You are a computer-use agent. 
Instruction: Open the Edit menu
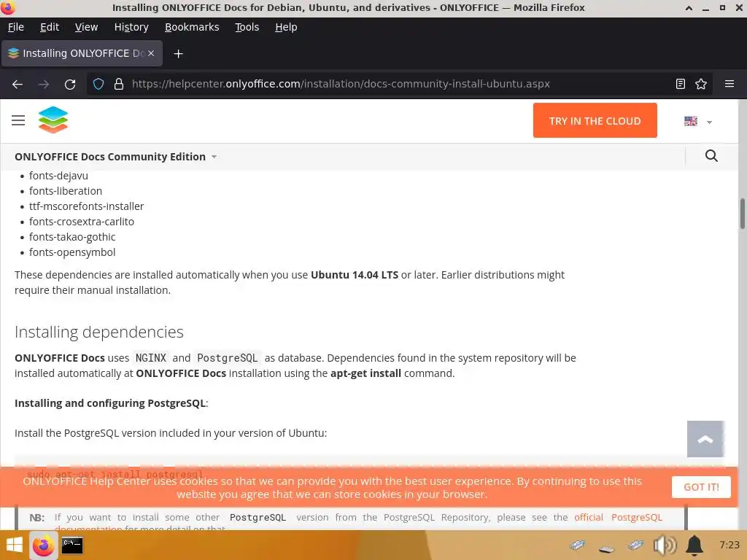(50, 27)
